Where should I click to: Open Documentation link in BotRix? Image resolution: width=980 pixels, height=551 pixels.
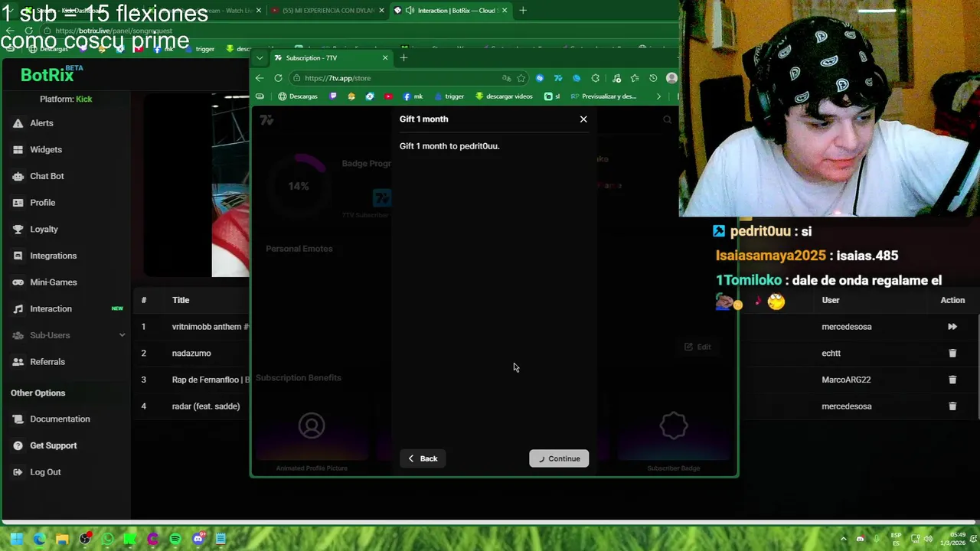pos(60,419)
